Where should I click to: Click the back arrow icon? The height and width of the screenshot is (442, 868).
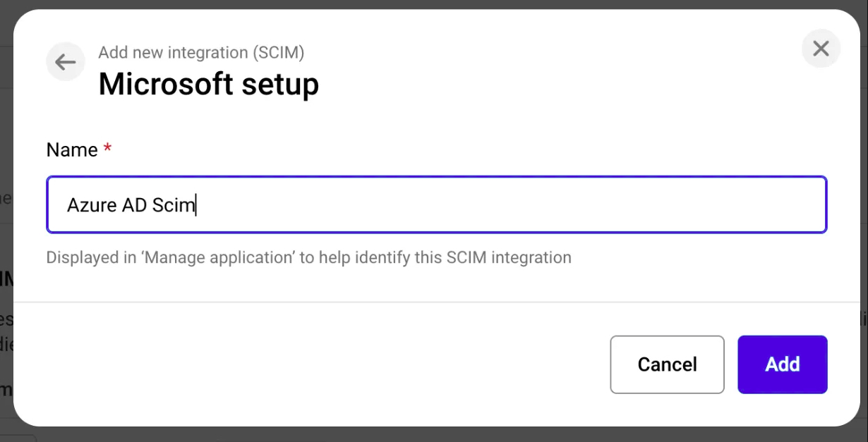click(x=66, y=62)
